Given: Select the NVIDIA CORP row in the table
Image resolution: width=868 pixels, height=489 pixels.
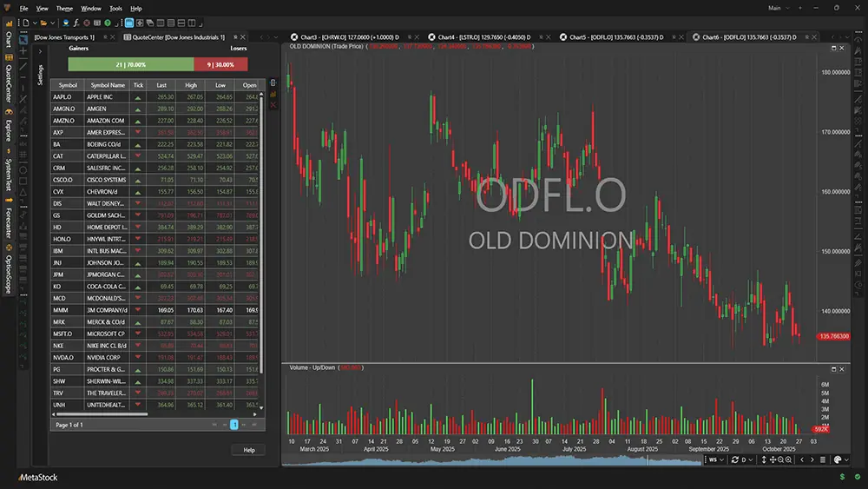Looking at the screenshot, I should (x=106, y=357).
